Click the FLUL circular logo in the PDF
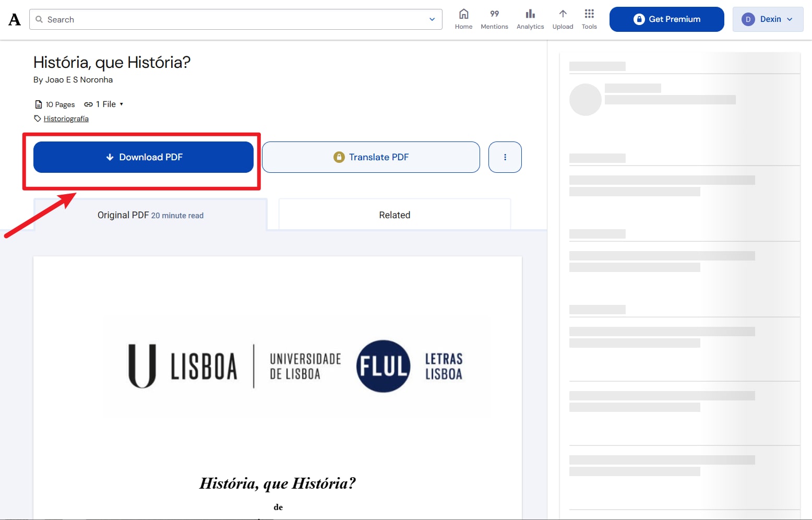The height and width of the screenshot is (520, 812). [x=383, y=366]
